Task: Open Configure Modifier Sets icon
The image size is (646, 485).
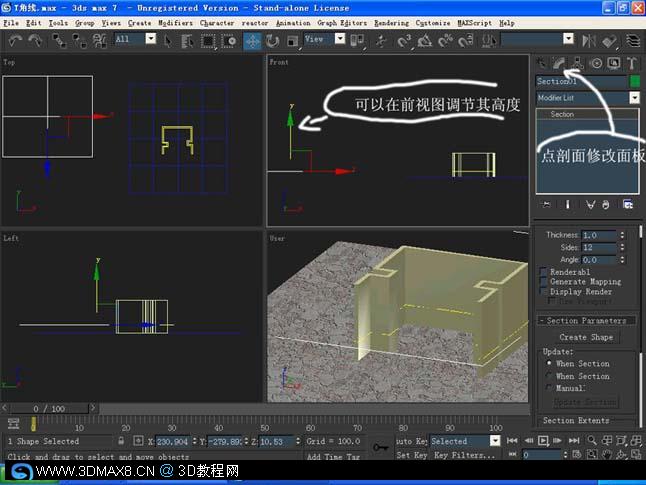Action: [628, 204]
